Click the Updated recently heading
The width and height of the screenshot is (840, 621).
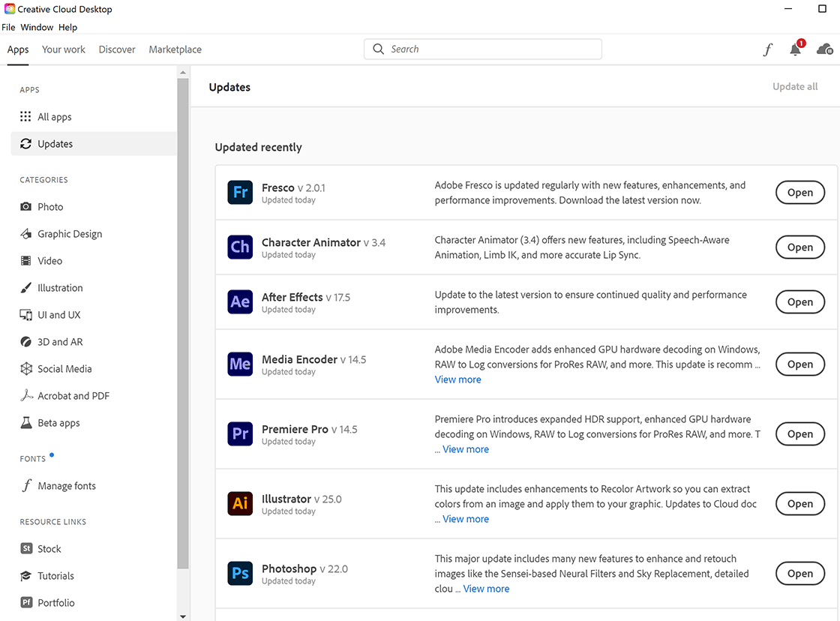(258, 147)
